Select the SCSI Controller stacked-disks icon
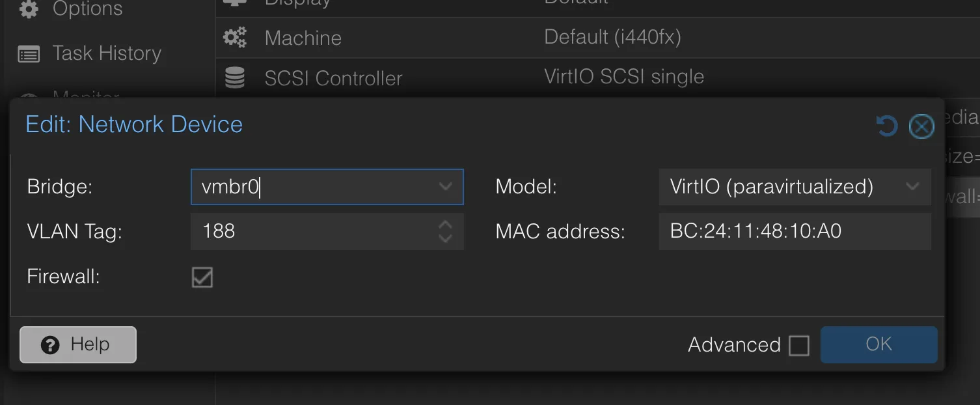 point(234,76)
